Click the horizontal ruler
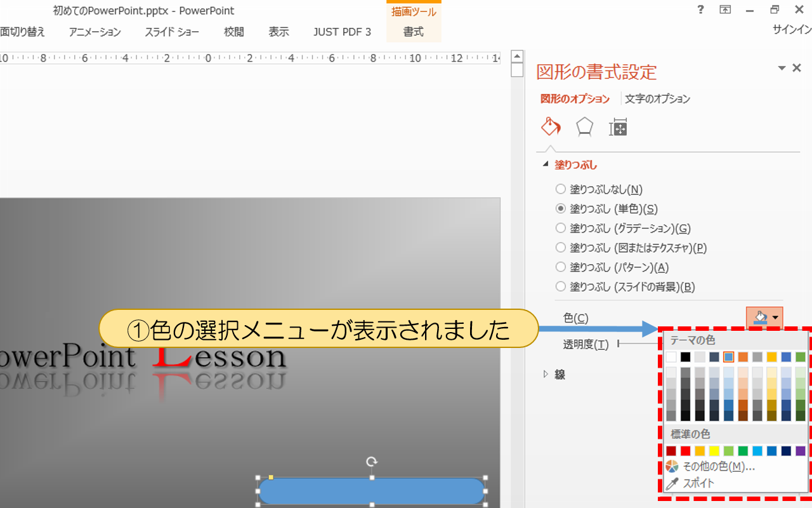The width and height of the screenshot is (812, 508). 250,58
